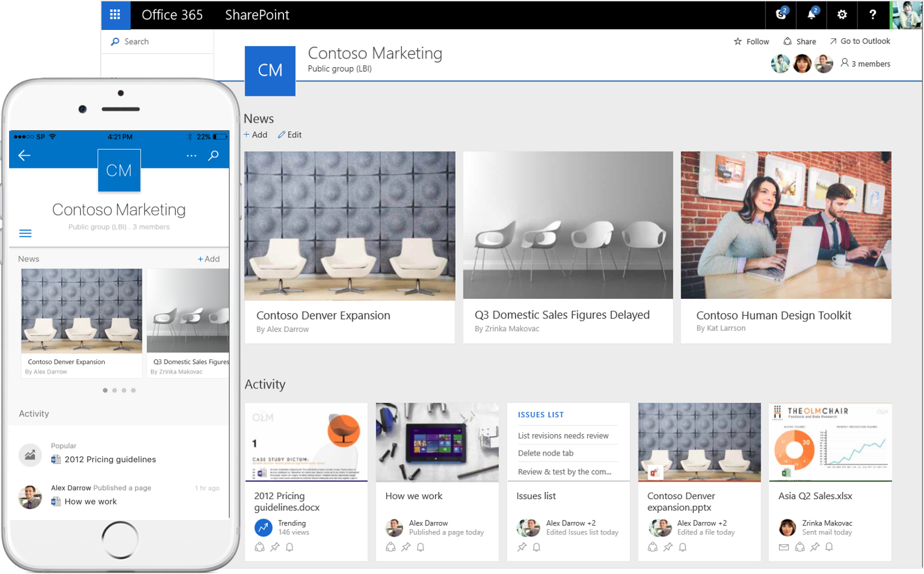Open Asia Q2 Sales.xlsx card
924x574 pixels.
[830, 482]
